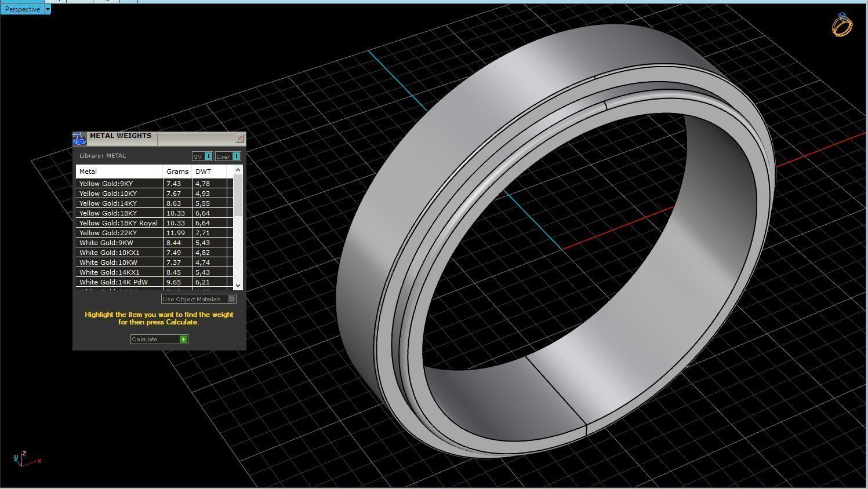Click the Metal column header
868x489 pixels.
pos(119,171)
